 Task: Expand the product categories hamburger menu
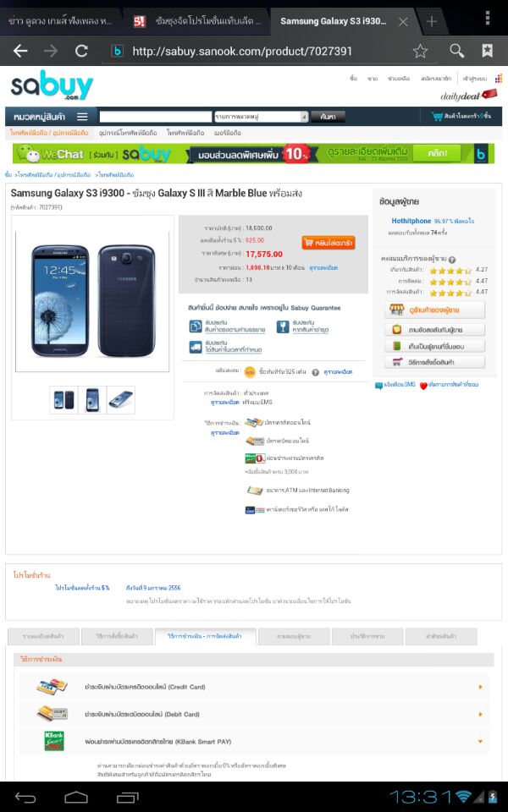[x=82, y=117]
